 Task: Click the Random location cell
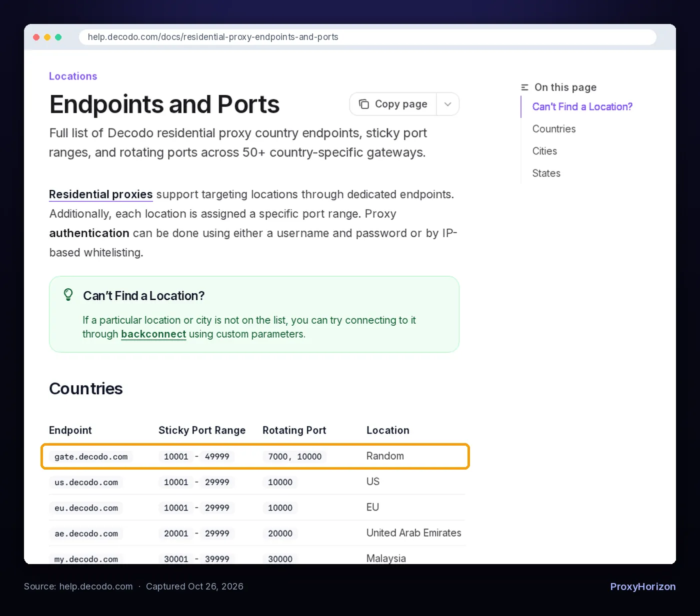[x=385, y=456]
